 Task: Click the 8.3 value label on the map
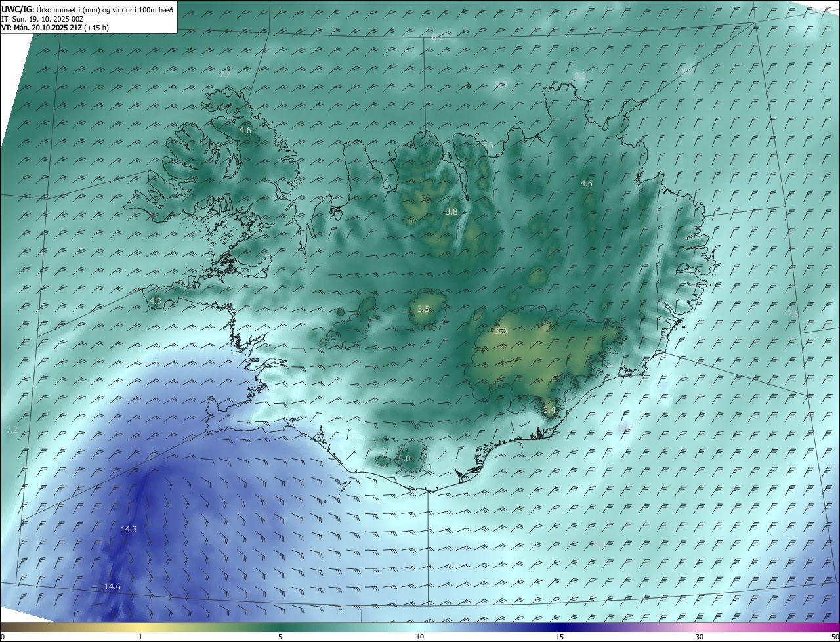(x=580, y=76)
